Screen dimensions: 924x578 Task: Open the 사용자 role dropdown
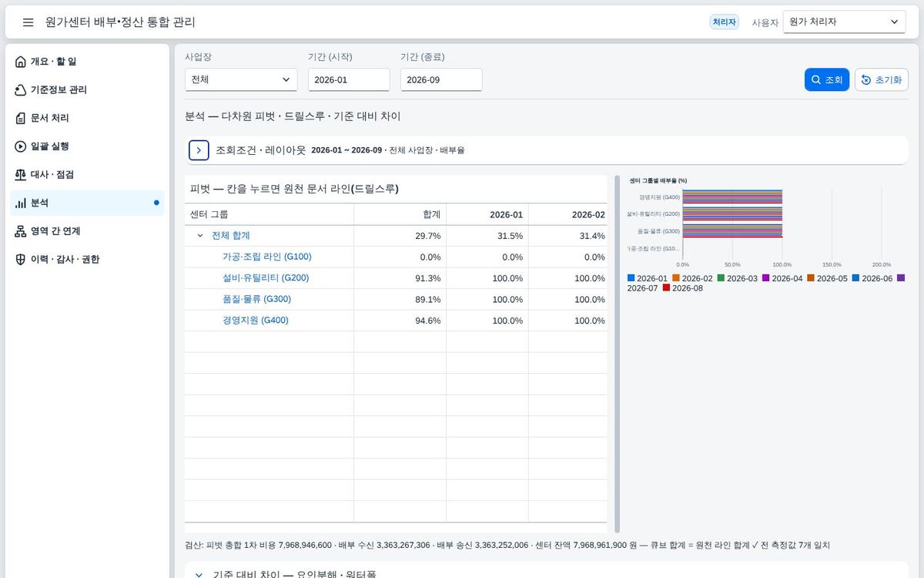(x=844, y=22)
